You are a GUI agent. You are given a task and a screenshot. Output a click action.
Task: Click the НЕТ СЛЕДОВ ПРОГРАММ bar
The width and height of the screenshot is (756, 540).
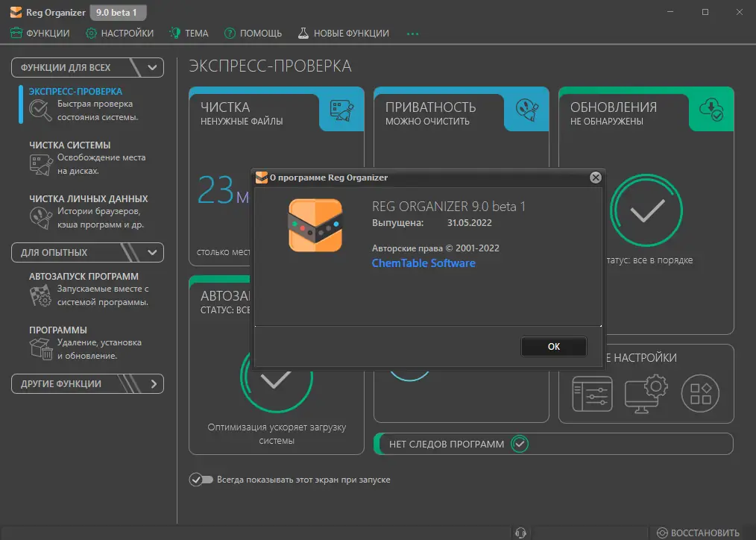[x=553, y=444]
